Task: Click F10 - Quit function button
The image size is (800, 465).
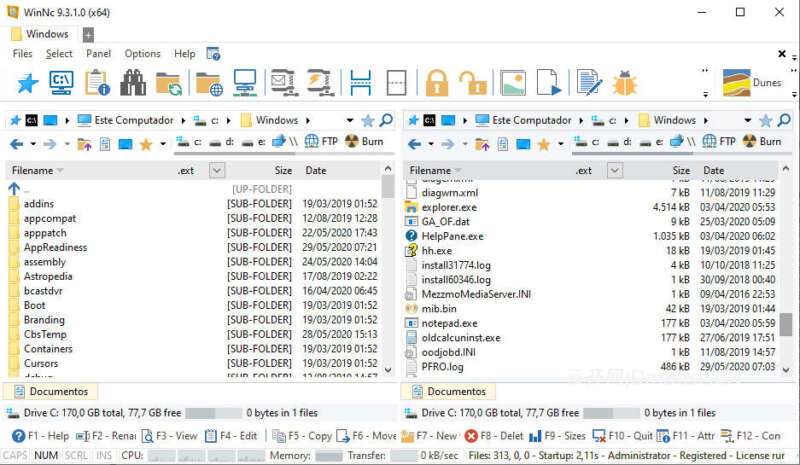Action: click(x=622, y=436)
